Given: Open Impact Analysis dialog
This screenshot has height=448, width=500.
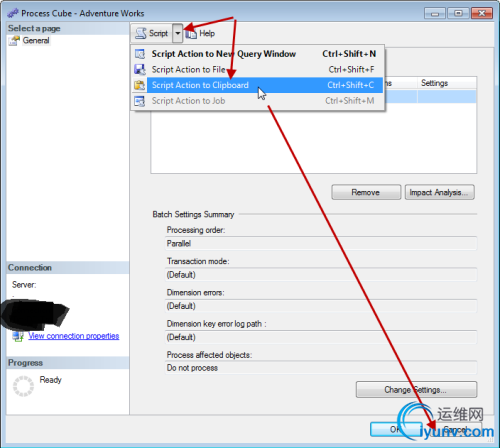Looking at the screenshot, I should 439,192.
